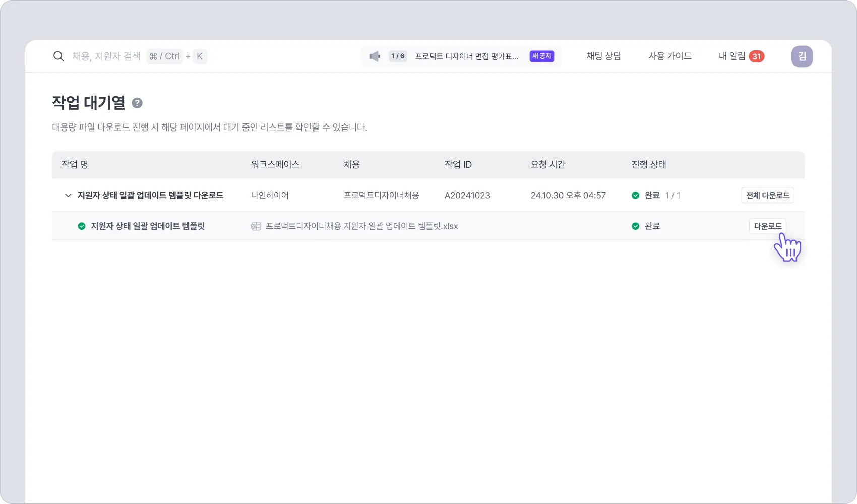Viewport: 857px width, 504px height.
Task: Click the 1/6 notice counter
Action: [398, 56]
